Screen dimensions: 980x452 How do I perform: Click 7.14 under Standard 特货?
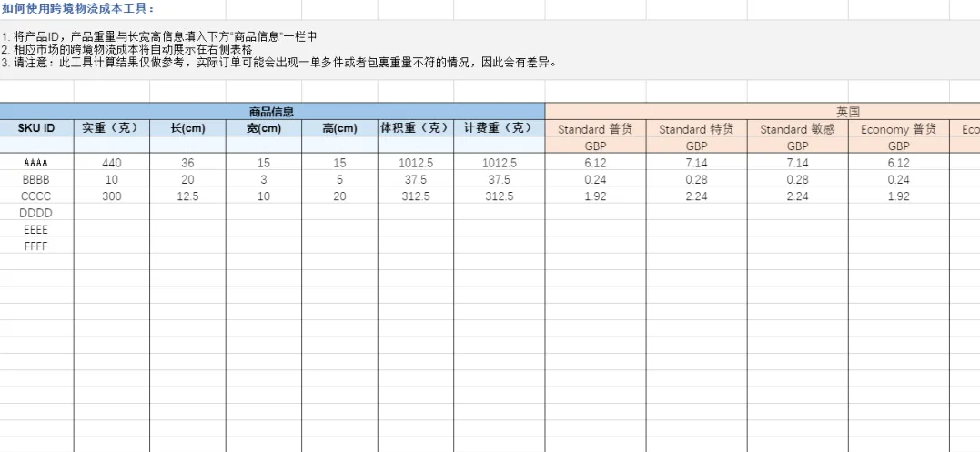(x=696, y=162)
